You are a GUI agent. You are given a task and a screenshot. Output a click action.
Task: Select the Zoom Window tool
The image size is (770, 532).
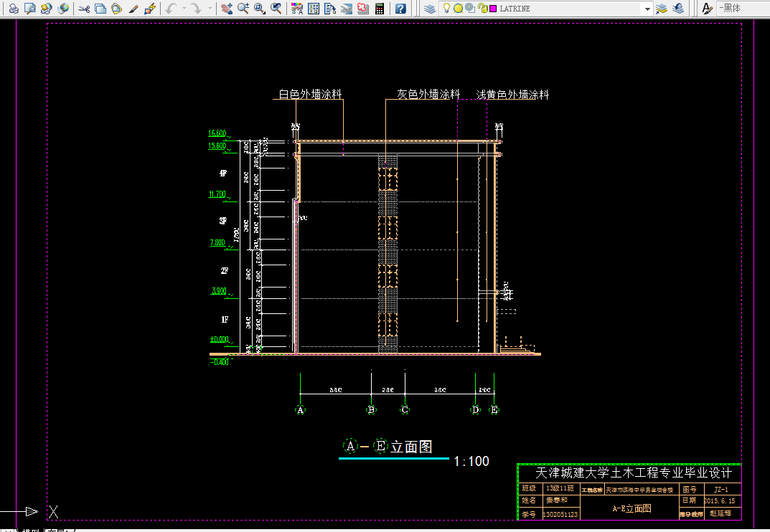point(259,9)
